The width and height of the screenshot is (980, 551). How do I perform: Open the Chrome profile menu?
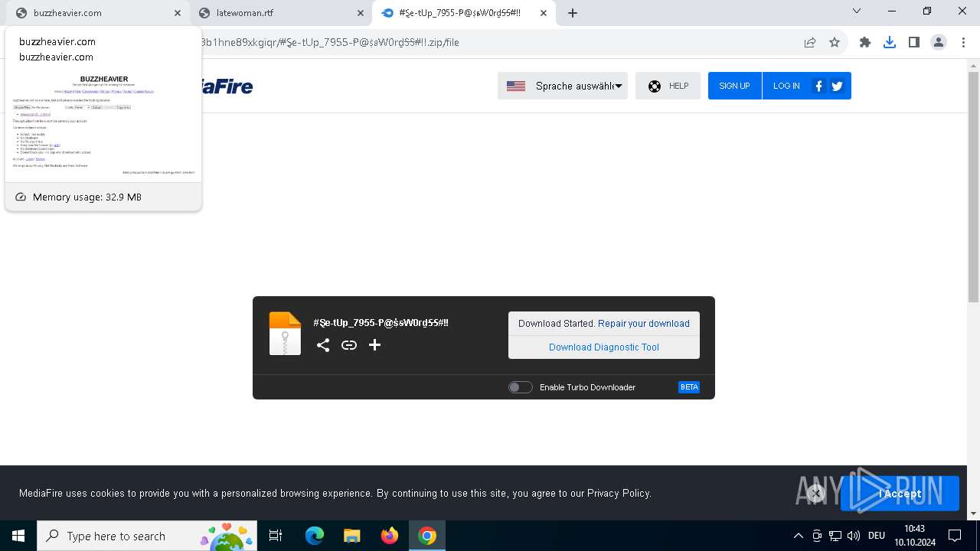(x=939, y=42)
